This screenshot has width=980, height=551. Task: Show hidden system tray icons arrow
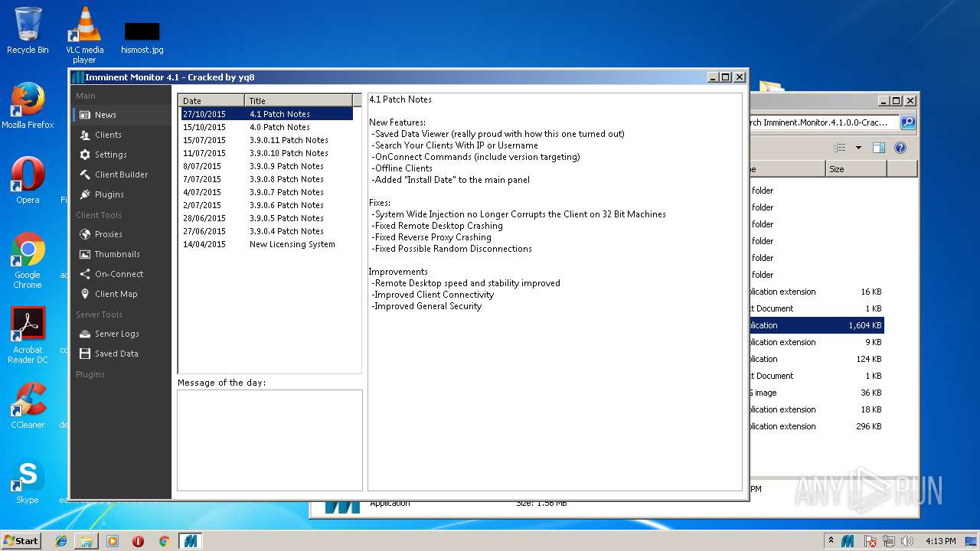pyautogui.click(x=831, y=541)
